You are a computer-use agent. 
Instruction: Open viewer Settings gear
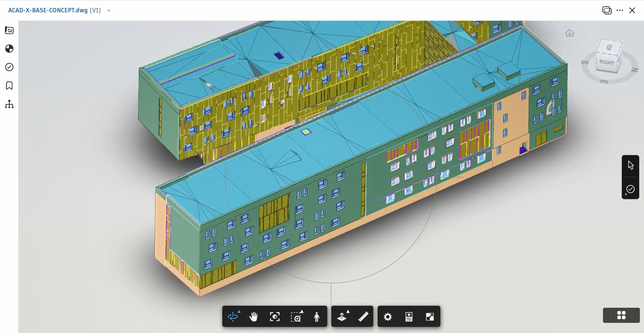tap(388, 317)
